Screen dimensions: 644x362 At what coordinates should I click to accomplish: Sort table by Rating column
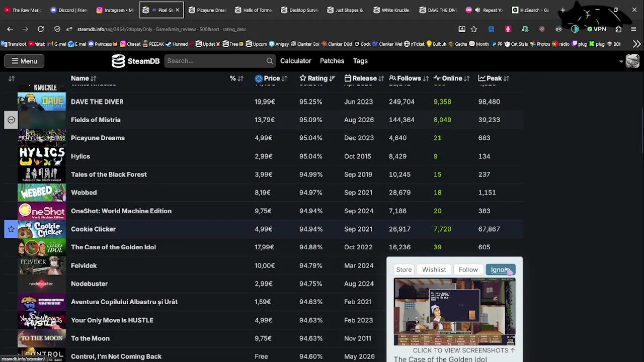(x=317, y=78)
